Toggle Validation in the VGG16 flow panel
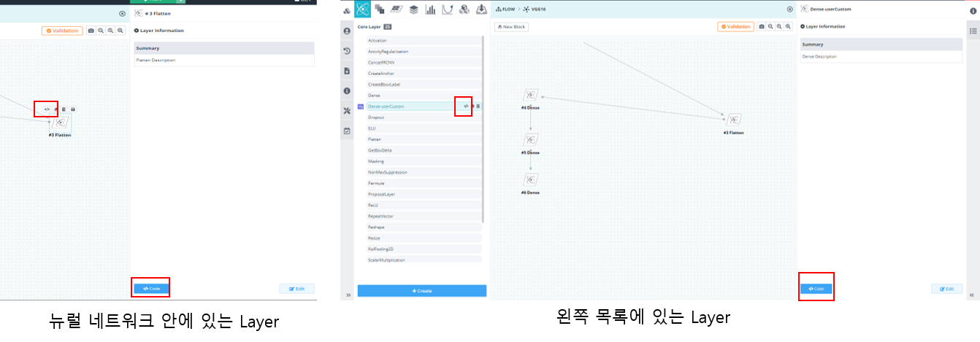 (736, 27)
